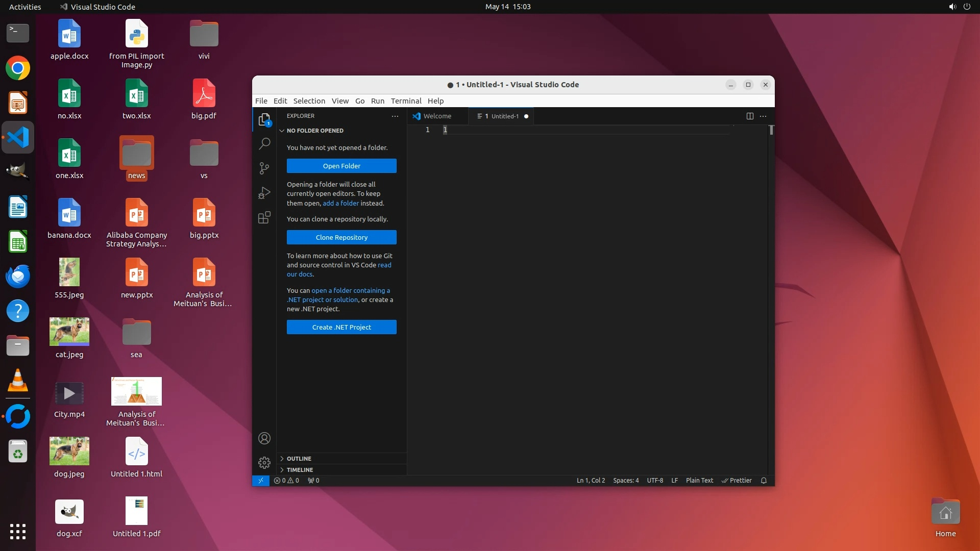980x551 pixels.
Task: Expand the Outline section
Action: tap(299, 459)
